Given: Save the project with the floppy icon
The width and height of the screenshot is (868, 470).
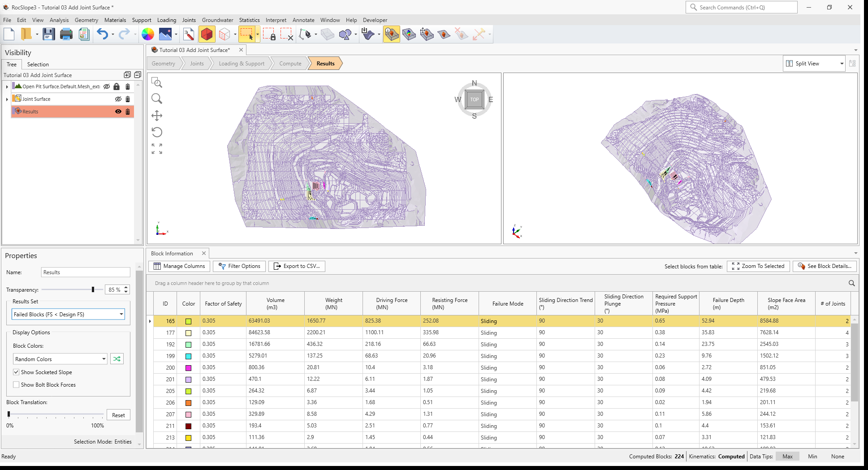Looking at the screenshot, I should 48,34.
